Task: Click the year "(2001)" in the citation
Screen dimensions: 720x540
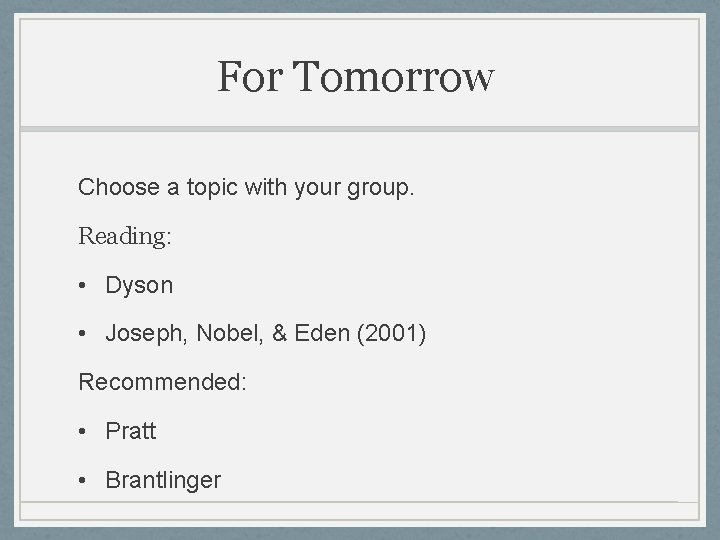Action: (391, 333)
